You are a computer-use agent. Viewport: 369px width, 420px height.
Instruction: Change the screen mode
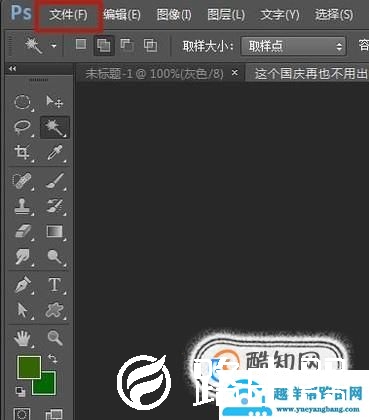53,415
